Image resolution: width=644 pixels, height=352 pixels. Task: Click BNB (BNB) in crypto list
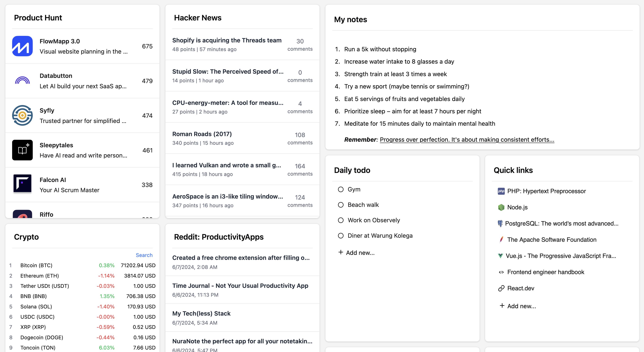pyautogui.click(x=34, y=296)
